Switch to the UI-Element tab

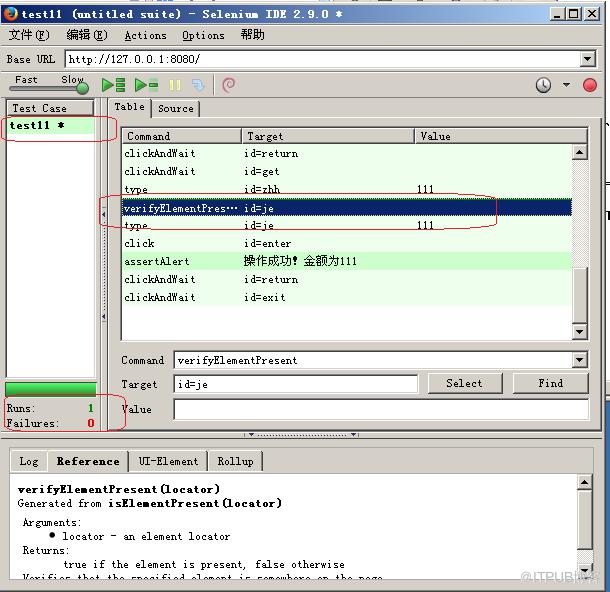click(x=168, y=462)
